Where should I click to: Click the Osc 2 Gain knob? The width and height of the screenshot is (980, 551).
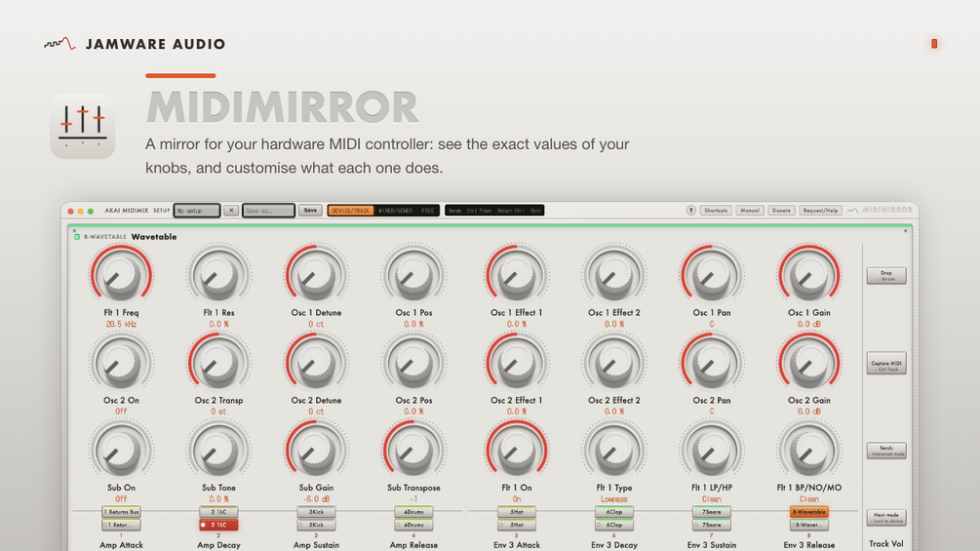pos(808,363)
